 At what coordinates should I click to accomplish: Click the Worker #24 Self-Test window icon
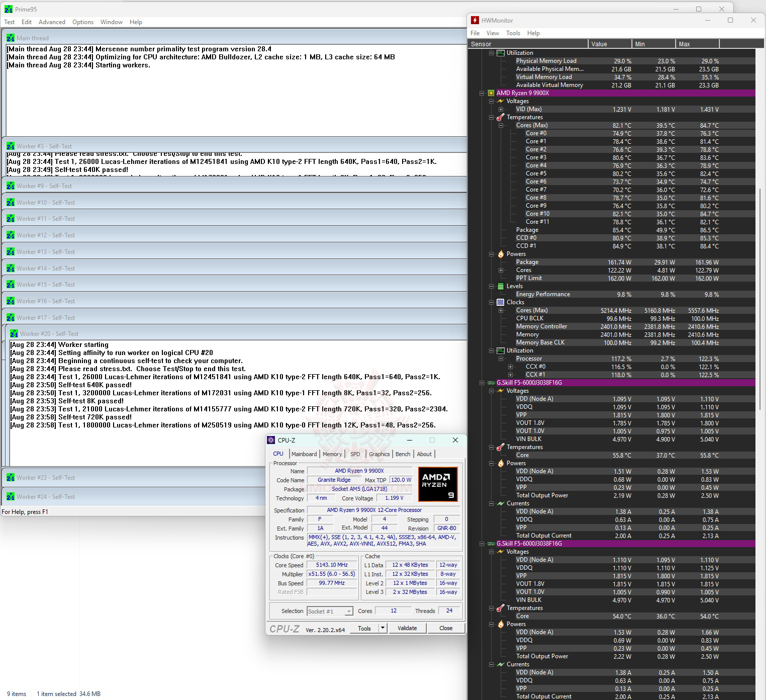(11, 496)
